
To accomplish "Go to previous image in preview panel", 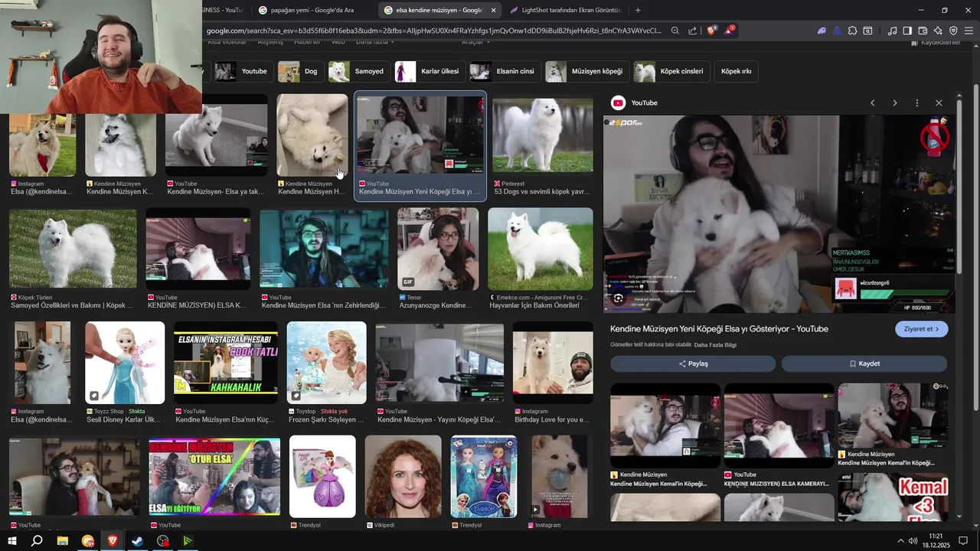I will (872, 103).
